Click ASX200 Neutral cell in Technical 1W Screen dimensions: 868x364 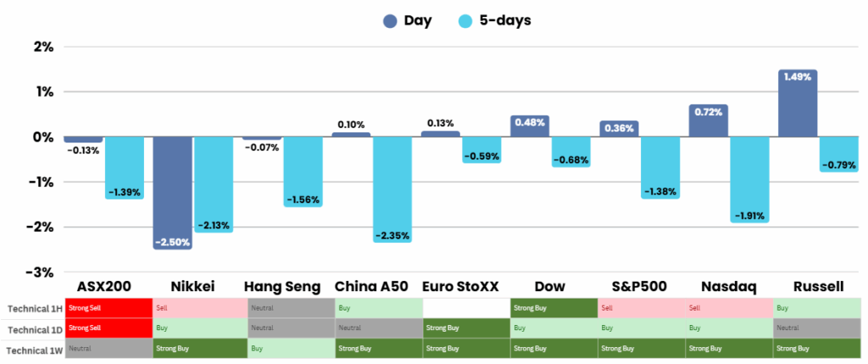pyautogui.click(x=108, y=348)
